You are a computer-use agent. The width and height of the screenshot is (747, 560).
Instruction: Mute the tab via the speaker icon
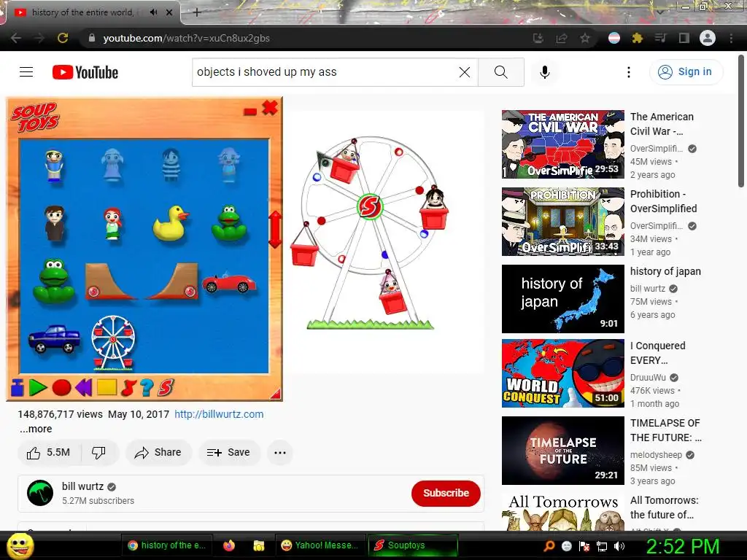tap(153, 12)
